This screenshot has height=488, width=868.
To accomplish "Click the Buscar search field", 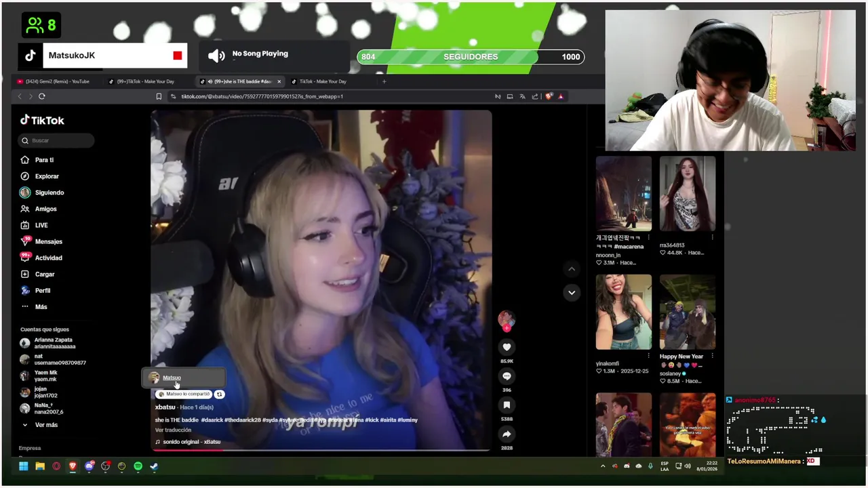I will pos(56,140).
